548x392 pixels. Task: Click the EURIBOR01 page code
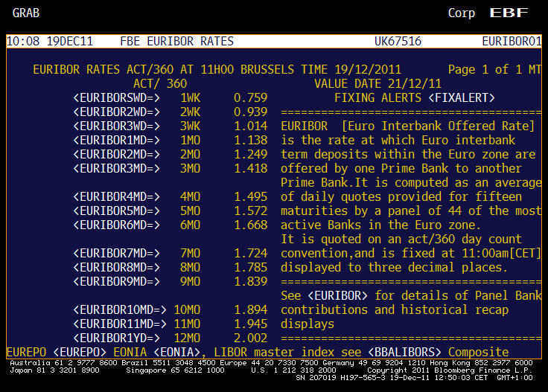(512, 42)
